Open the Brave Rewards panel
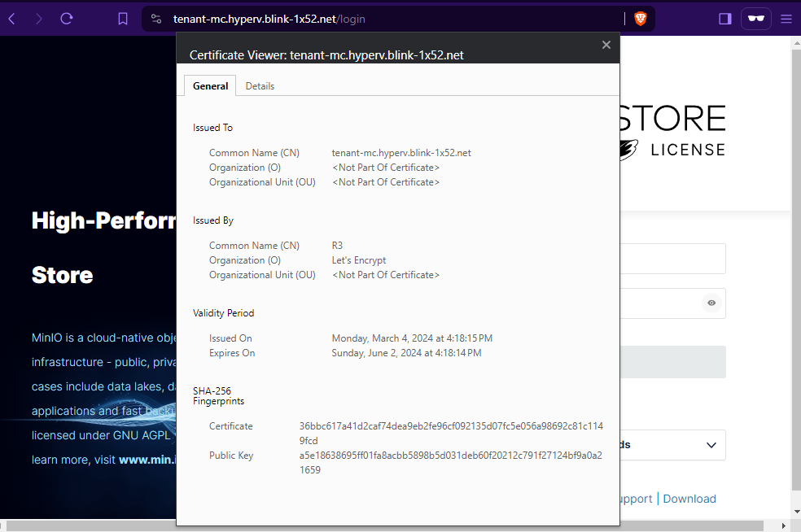This screenshot has width=801, height=532. 755,18
